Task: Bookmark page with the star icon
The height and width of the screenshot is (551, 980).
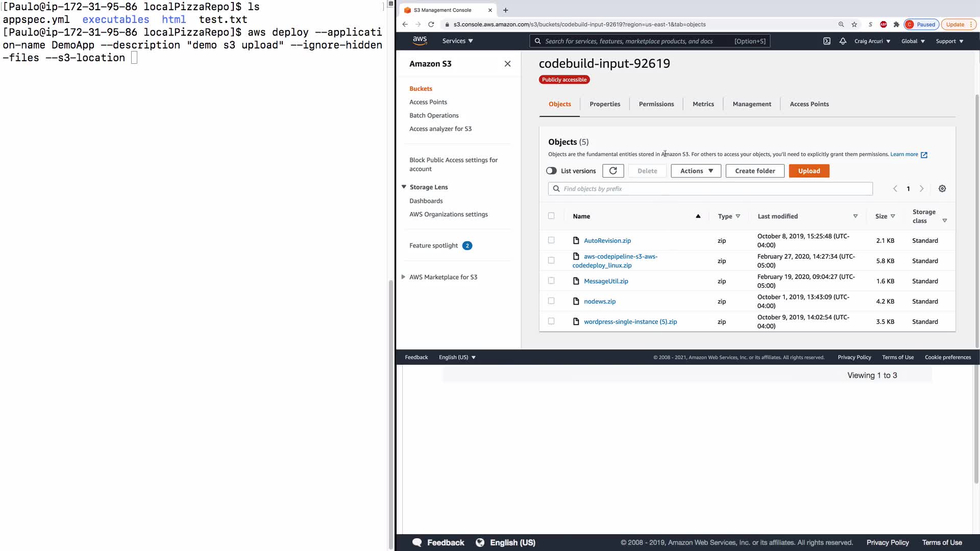Action: pos(854,24)
